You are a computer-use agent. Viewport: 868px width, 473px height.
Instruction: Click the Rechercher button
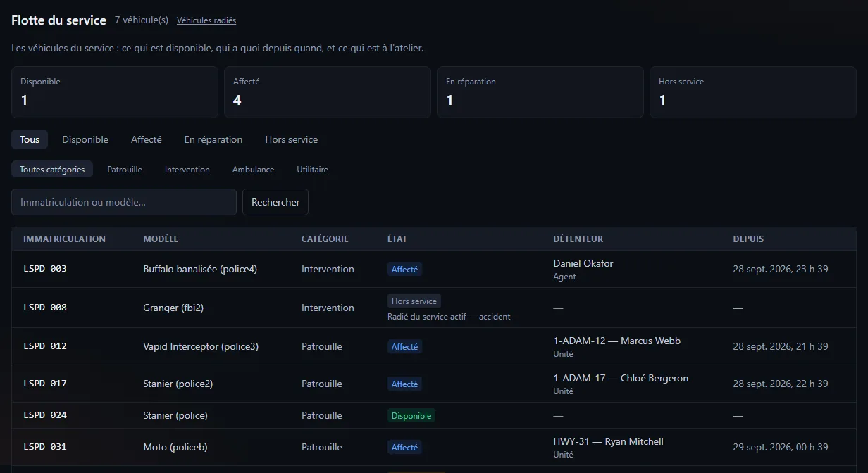pos(275,202)
